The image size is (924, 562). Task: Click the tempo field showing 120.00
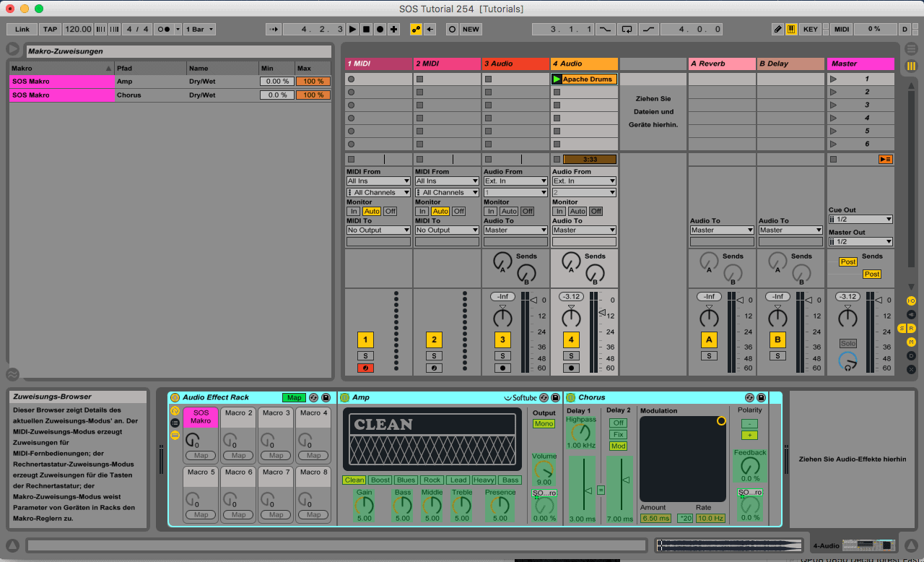coord(77,30)
